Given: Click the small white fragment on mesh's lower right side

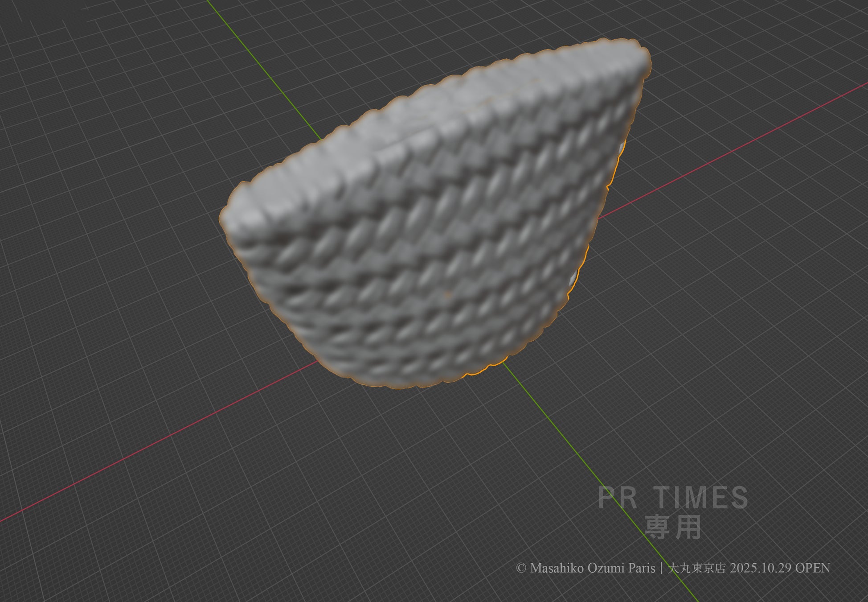Looking at the screenshot, I should point(574,277).
